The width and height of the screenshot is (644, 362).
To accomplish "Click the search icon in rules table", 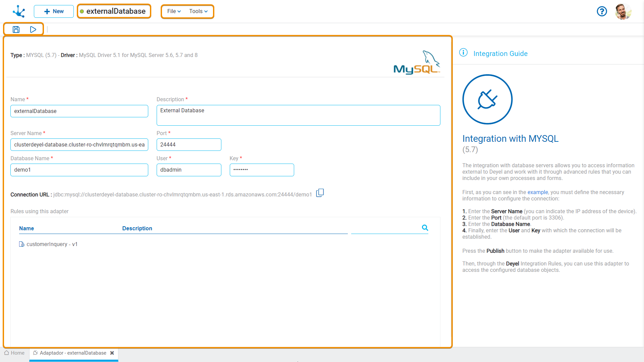I will point(425,228).
